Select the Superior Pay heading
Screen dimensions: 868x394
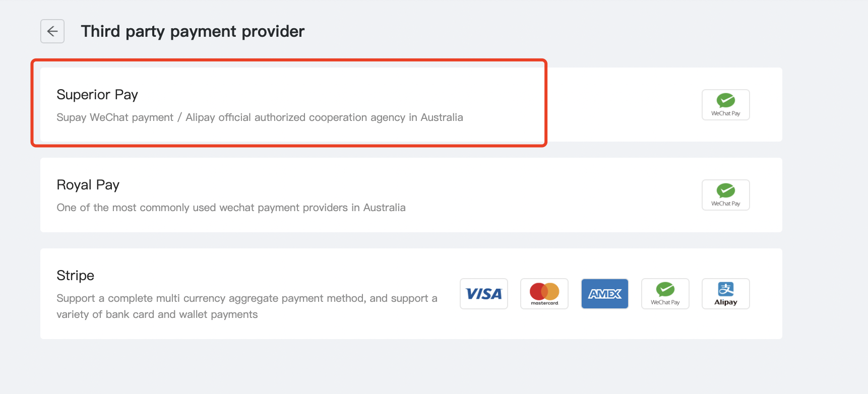pos(97,95)
